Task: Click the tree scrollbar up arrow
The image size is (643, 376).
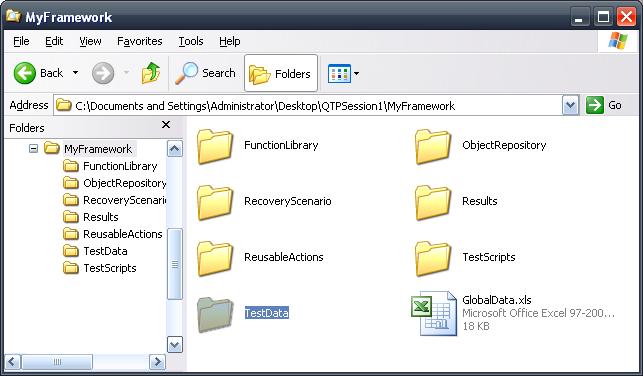Action: [x=175, y=148]
